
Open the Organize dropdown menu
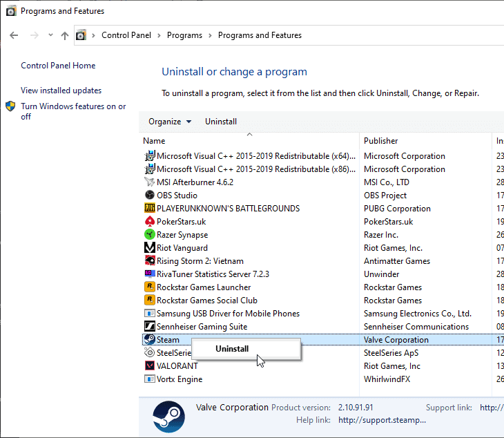coord(170,122)
